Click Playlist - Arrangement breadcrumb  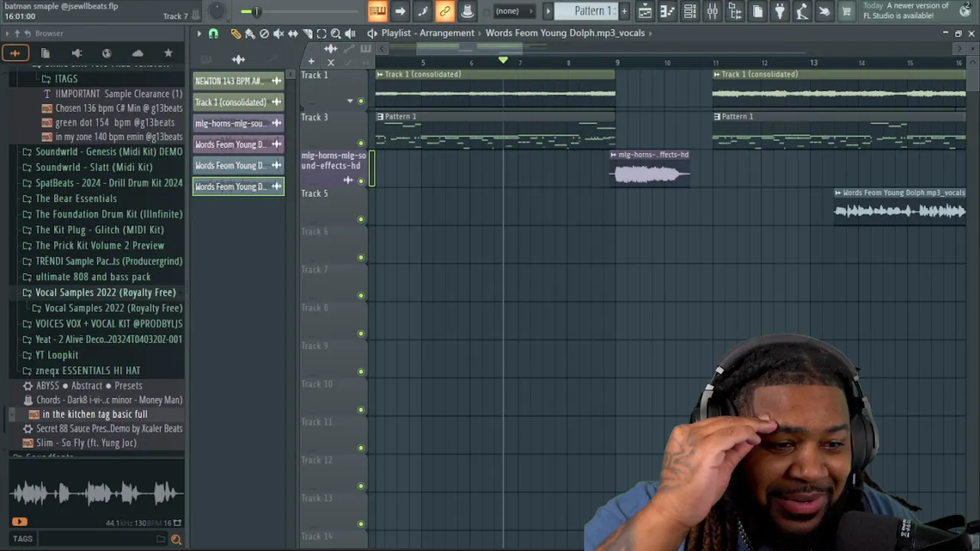[x=428, y=33]
